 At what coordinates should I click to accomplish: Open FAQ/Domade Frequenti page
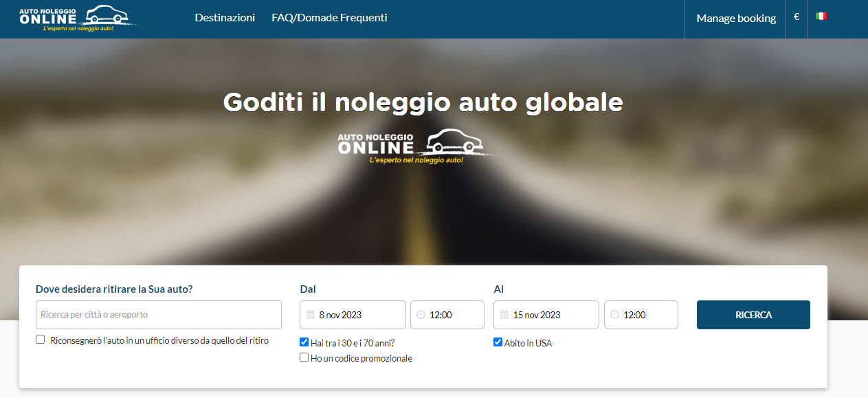pyautogui.click(x=329, y=18)
